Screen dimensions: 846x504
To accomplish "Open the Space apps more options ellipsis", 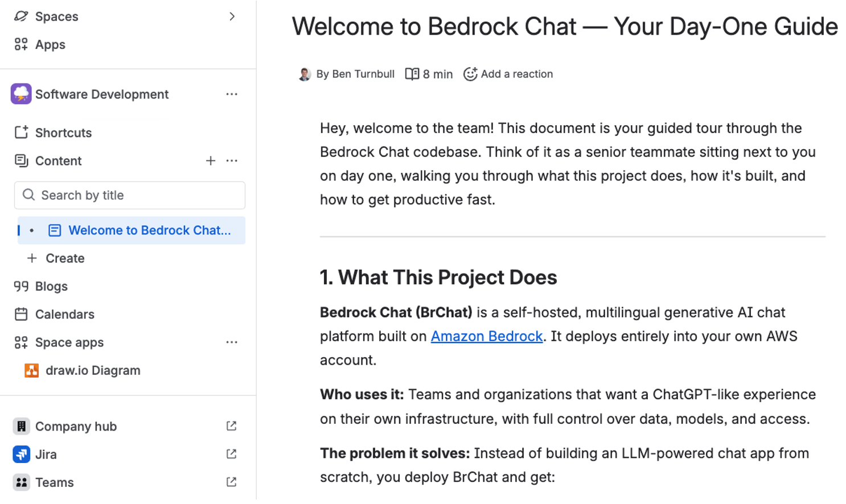I will [232, 342].
